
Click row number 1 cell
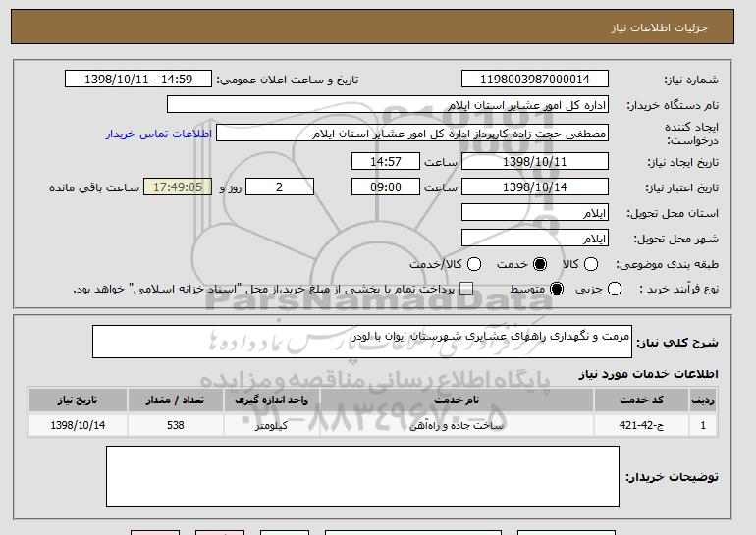coord(703,425)
